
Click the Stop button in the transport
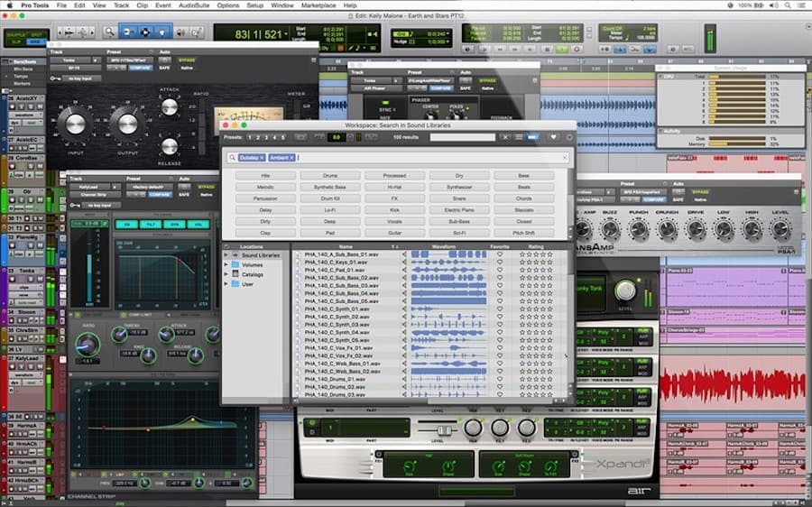click(547, 50)
